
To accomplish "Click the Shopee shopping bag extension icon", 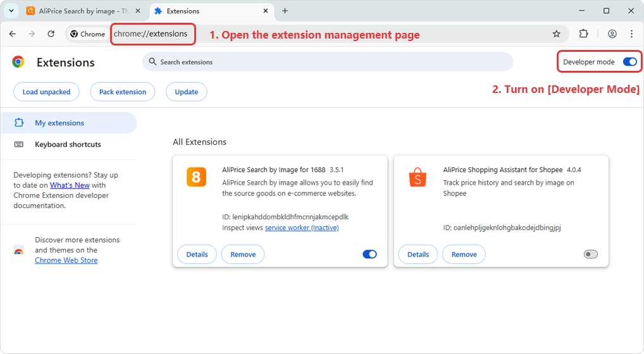I will pyautogui.click(x=418, y=177).
